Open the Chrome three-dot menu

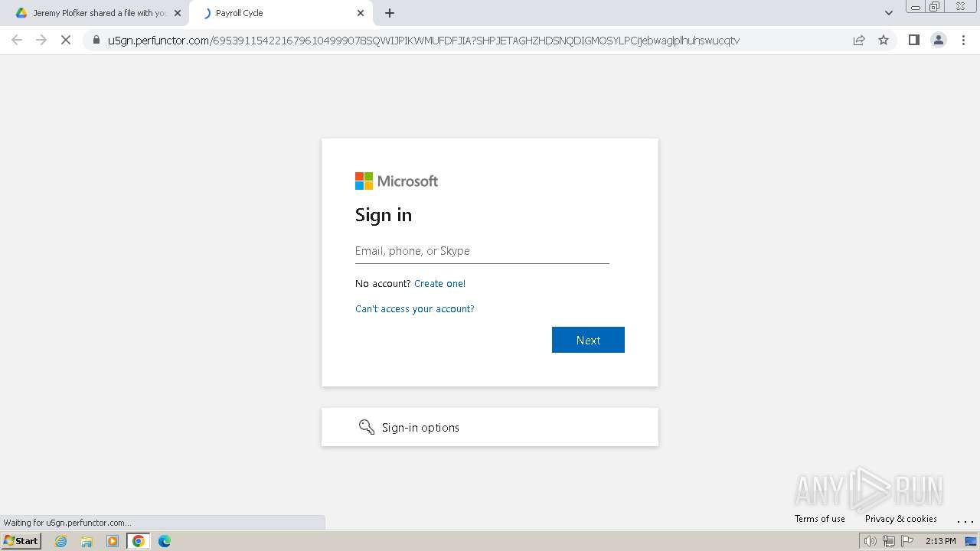coord(963,40)
